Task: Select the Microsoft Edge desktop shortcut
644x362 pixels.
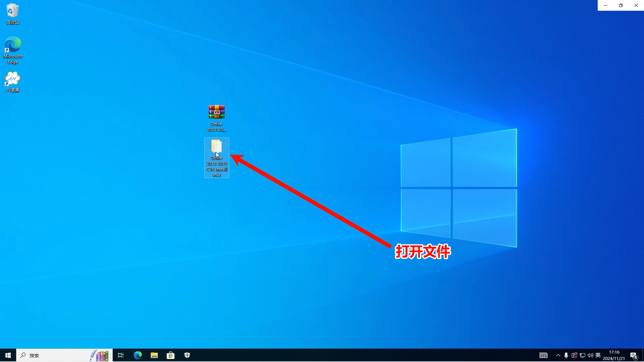Action: (x=13, y=50)
